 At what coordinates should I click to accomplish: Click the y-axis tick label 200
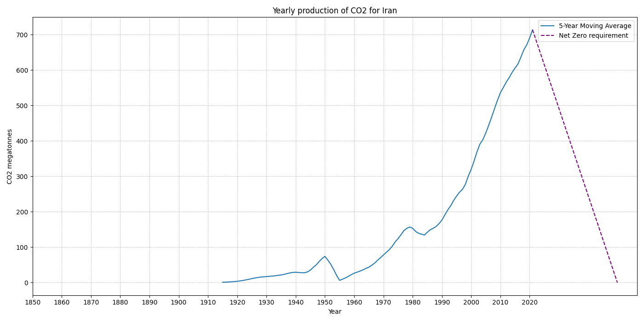23,212
